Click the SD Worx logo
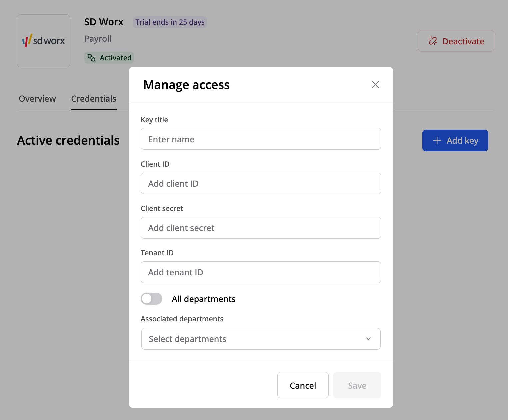This screenshot has width=508, height=420. tap(44, 41)
